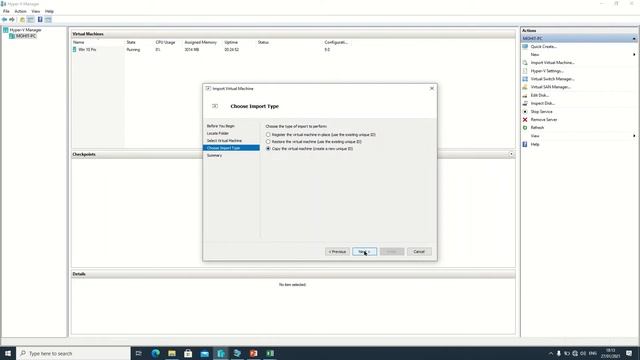Open the Windows Start menu
640x360 pixels.
(8, 353)
